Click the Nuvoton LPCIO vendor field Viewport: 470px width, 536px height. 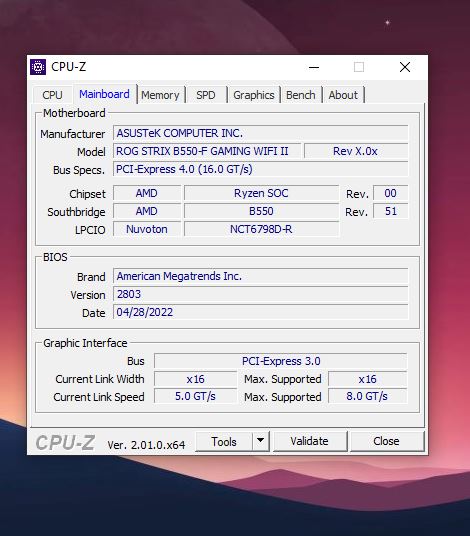(x=147, y=229)
